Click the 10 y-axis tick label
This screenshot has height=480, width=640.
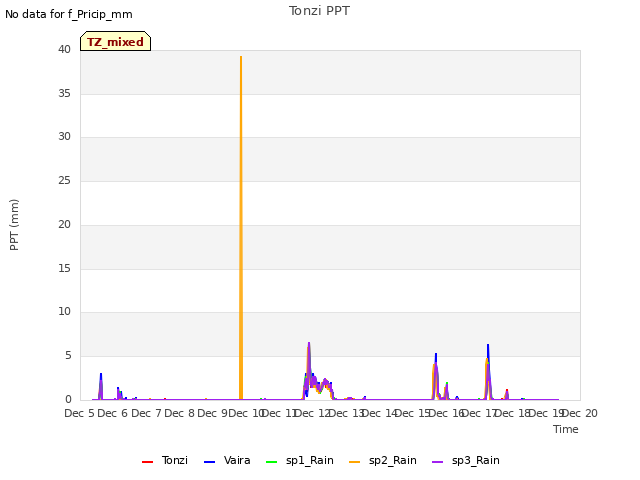(x=64, y=311)
